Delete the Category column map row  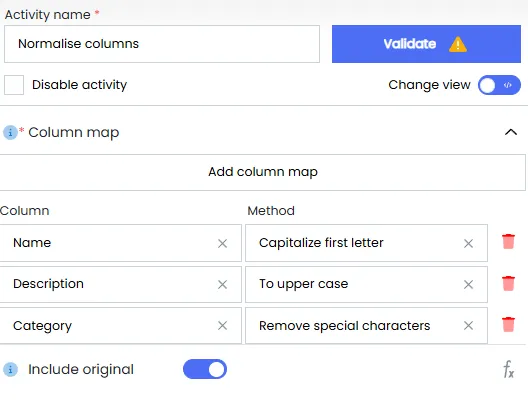(508, 325)
